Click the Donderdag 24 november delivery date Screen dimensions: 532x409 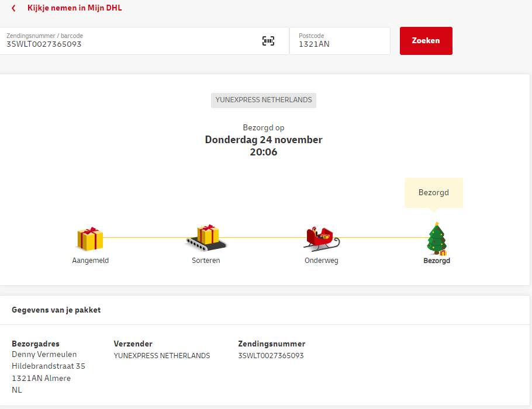264,140
